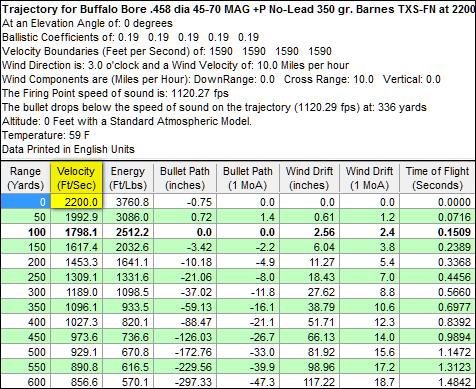Select bullet path cell -3.42
Screen dimensions: 476x389
coord(185,247)
